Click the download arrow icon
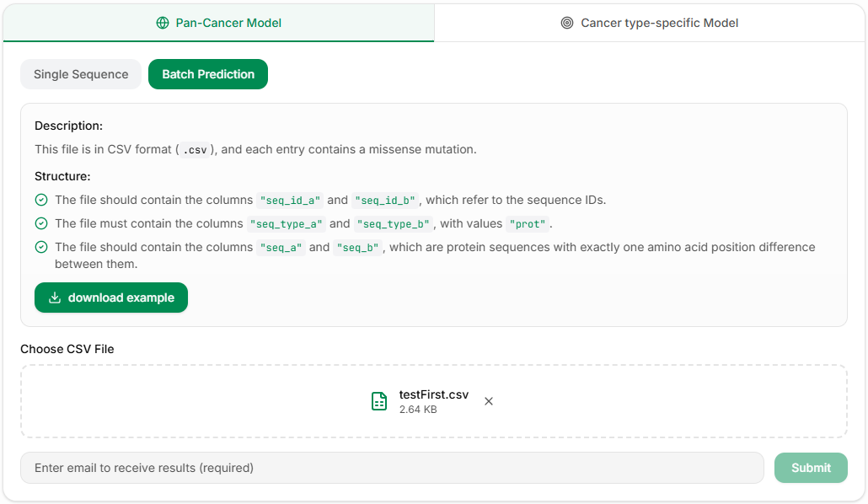This screenshot has width=868, height=504. 55,298
